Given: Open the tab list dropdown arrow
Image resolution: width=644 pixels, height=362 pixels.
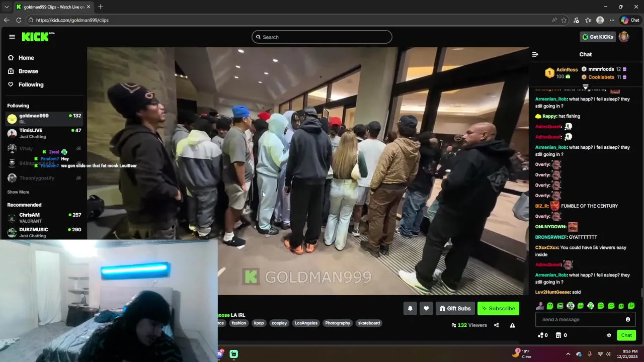Looking at the screenshot, I should pos(7,7).
